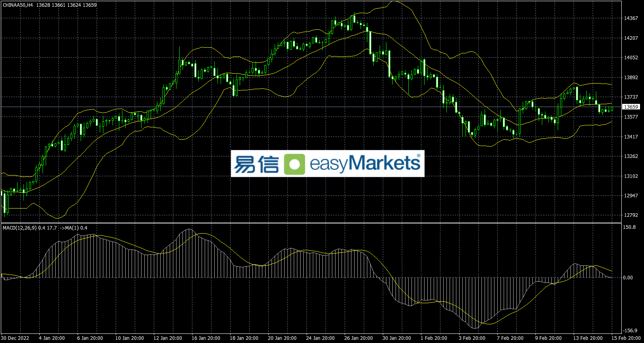Viewport: 644px width, 343px height.
Task: Click the 14207 price axis label
Action: 631,38
